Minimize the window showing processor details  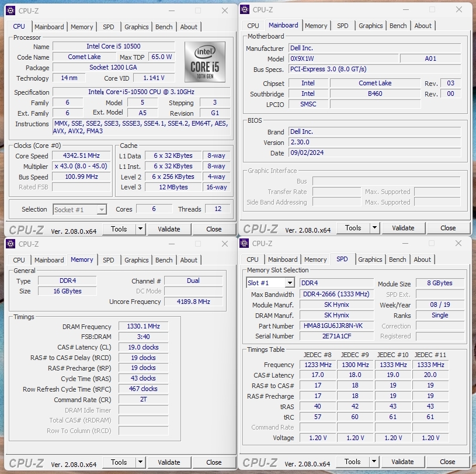171,11
